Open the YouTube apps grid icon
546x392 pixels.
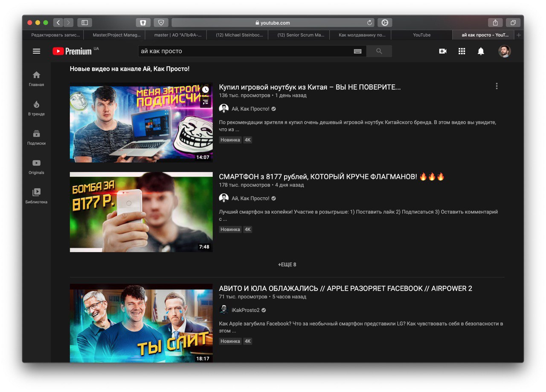pos(462,51)
